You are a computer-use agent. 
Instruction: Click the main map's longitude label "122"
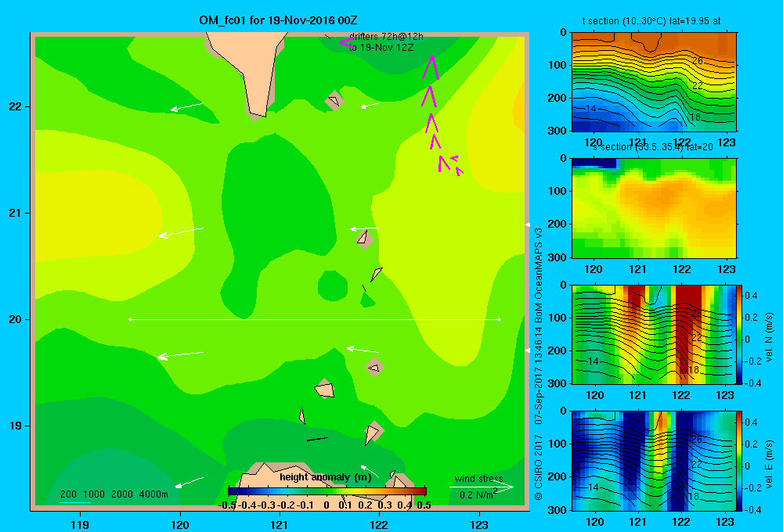tap(379, 524)
